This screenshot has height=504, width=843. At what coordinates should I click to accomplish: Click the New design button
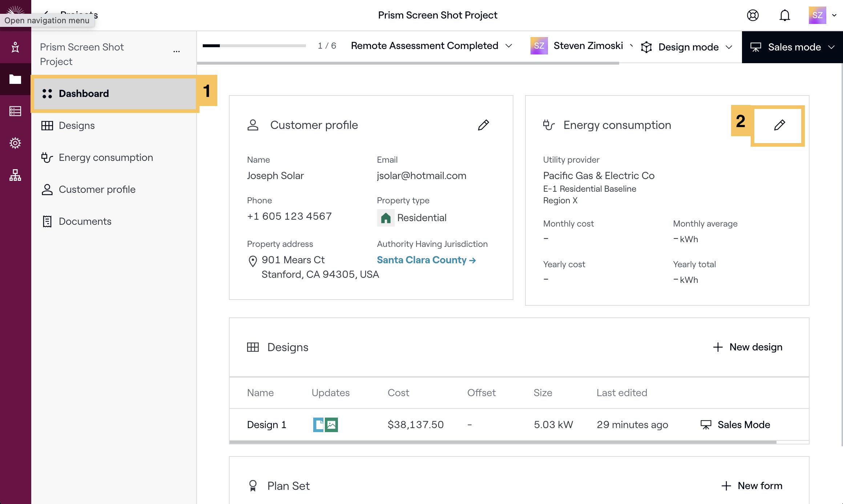[748, 347]
